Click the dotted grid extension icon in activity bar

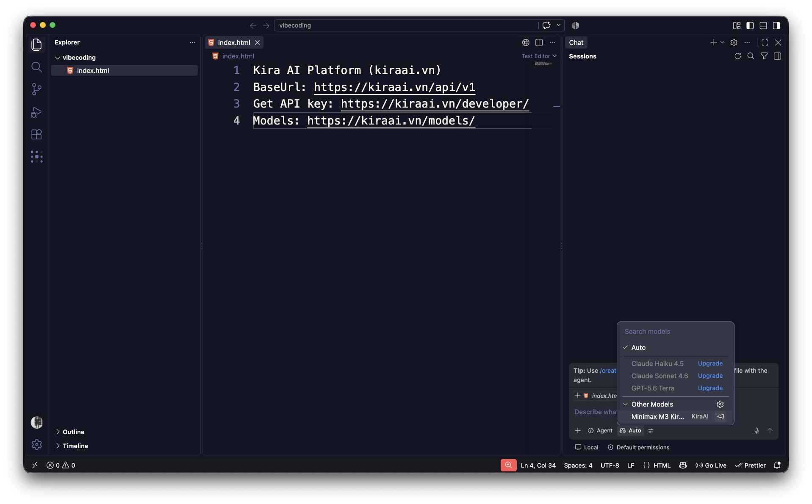pos(37,157)
